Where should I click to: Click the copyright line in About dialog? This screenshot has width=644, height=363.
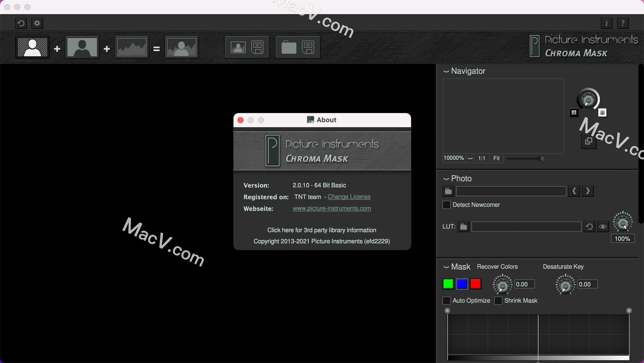322,241
